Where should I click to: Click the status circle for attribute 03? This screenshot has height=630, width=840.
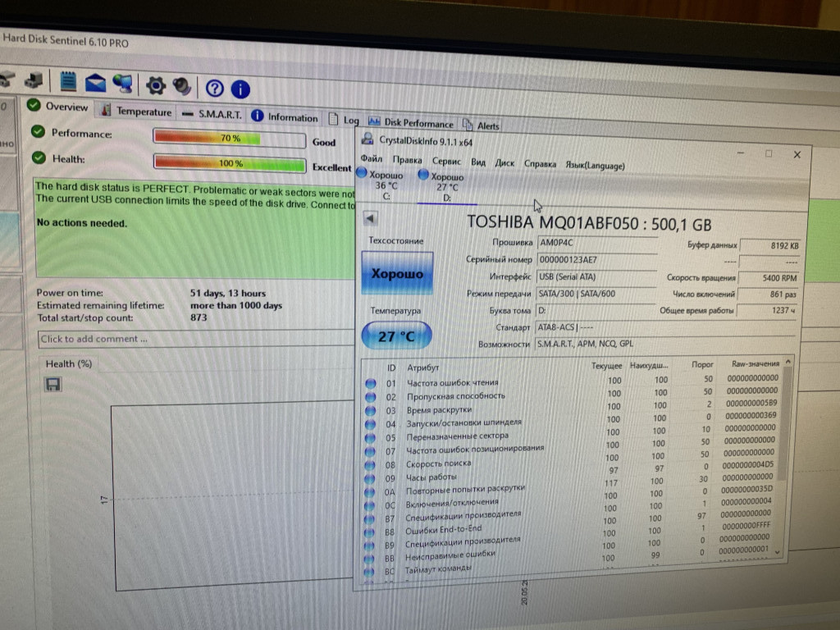(370, 411)
